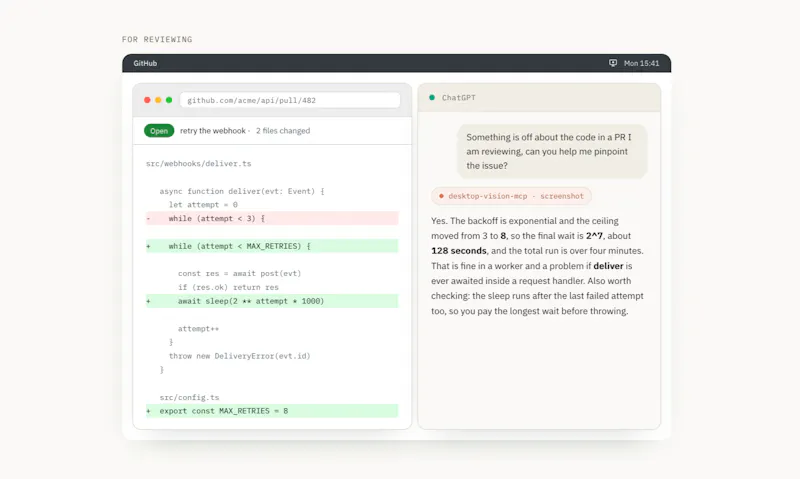Screen dimensions: 800x479
Task: Click the ChatGPT panel title
Action: (458, 97)
